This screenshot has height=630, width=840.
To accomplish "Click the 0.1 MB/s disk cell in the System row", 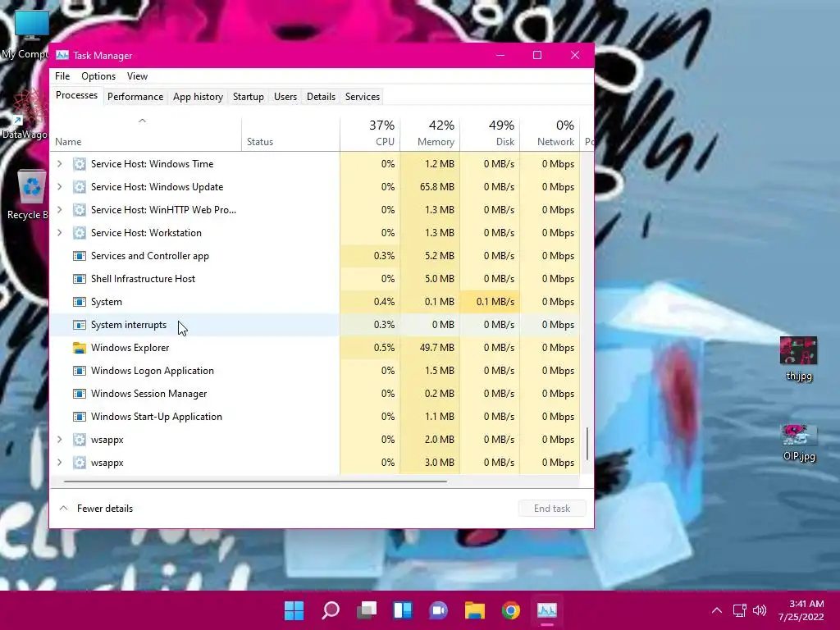I will pyautogui.click(x=490, y=302).
